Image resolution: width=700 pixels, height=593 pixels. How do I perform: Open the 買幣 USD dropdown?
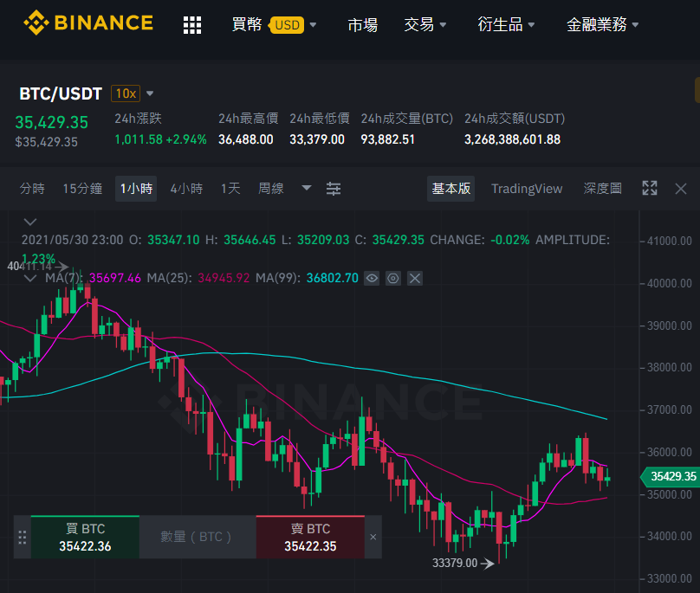pos(274,24)
